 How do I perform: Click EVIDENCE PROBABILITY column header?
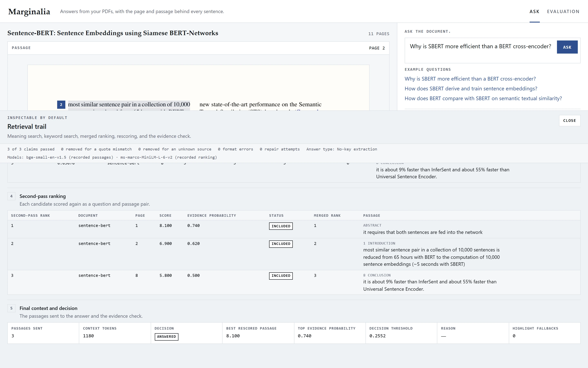point(212,216)
